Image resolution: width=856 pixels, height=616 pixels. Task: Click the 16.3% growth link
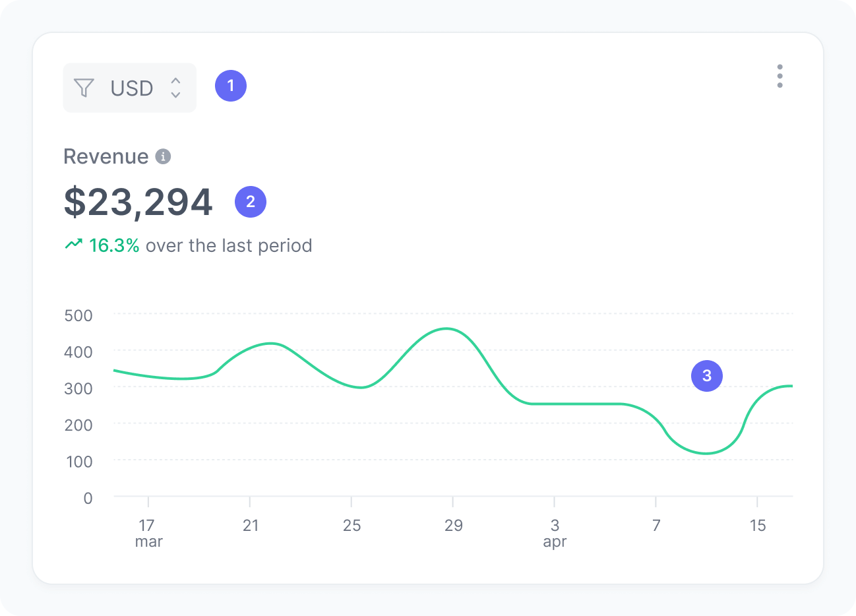click(x=113, y=245)
